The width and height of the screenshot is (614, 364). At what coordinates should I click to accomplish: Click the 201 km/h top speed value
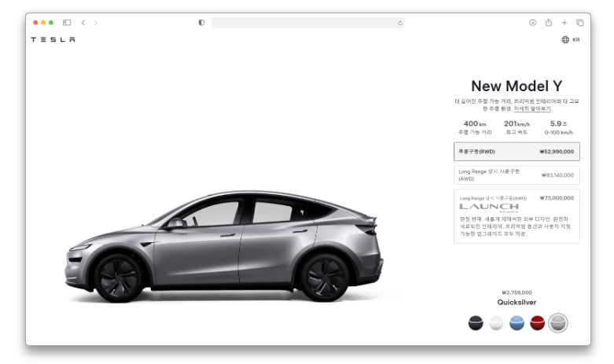[x=517, y=123]
